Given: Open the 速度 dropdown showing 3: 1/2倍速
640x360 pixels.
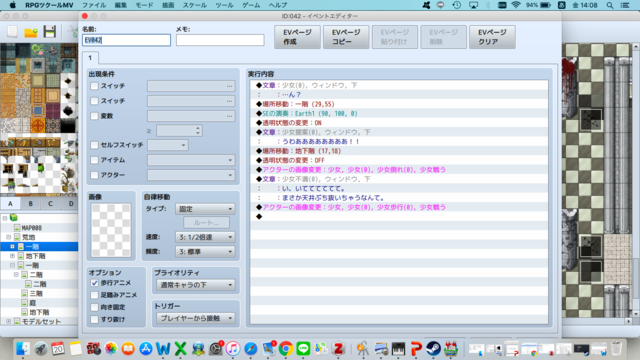Looking at the screenshot, I should (x=205, y=237).
